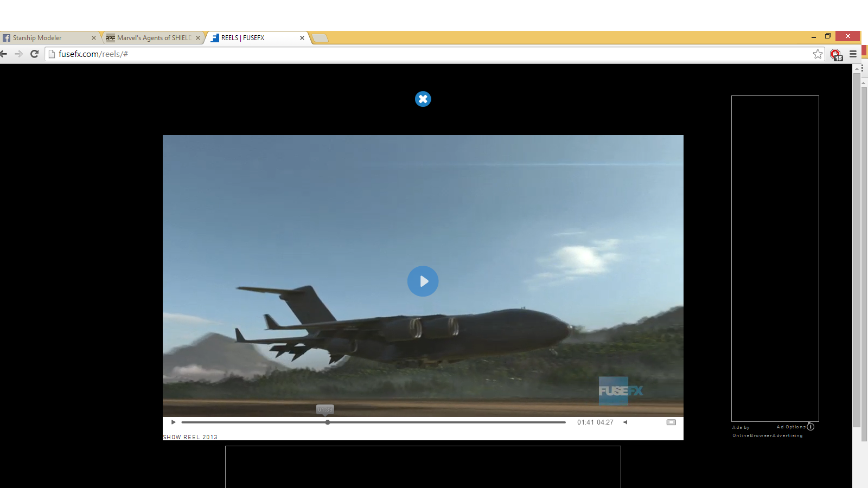Select the REELS | FUSEFX tab
The height and width of the screenshot is (488, 868).
(258, 38)
